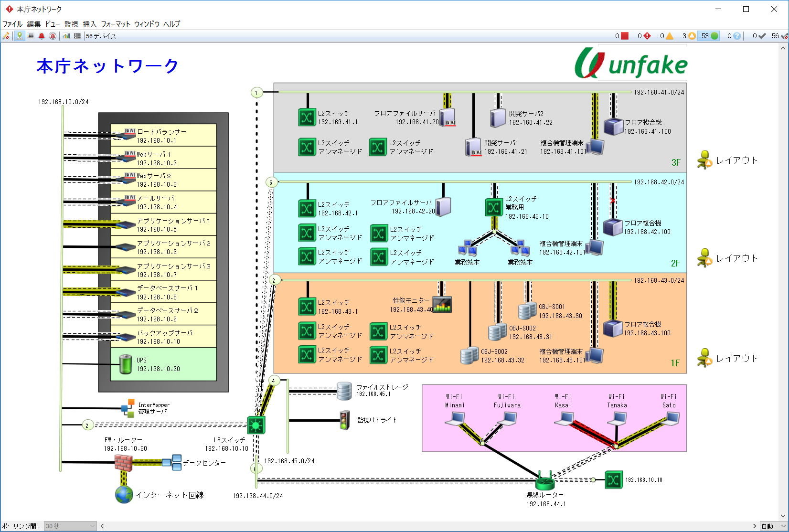Open the chart view toolbar icon
The width and height of the screenshot is (789, 532).
click(66, 36)
